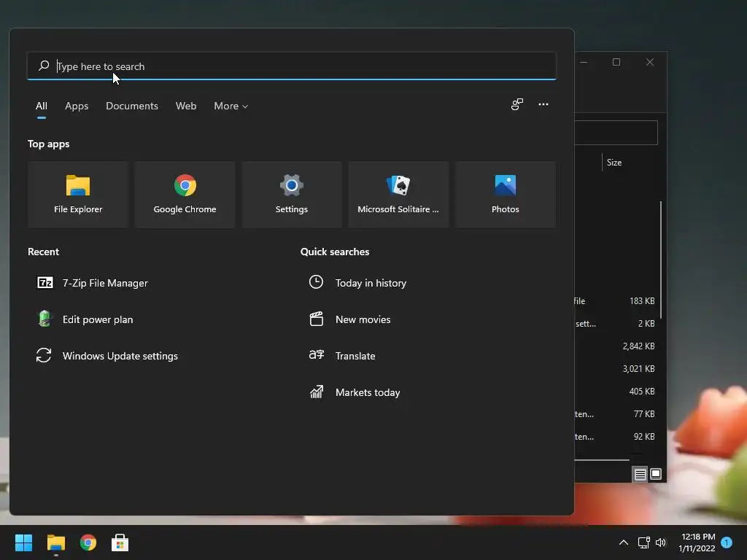
Task: Open search feedback/account icon
Action: 517,104
